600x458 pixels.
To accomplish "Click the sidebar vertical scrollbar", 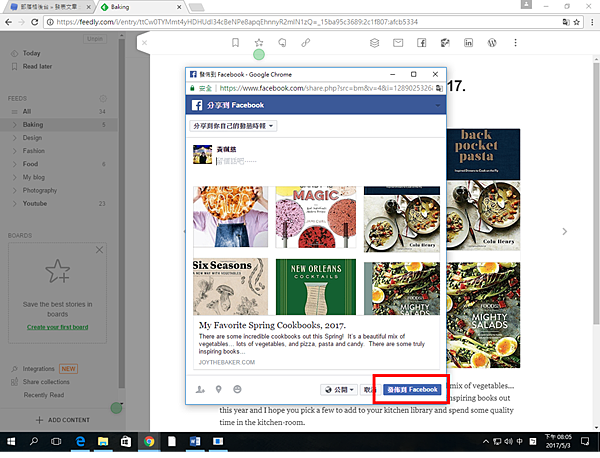I will coord(122,214).
